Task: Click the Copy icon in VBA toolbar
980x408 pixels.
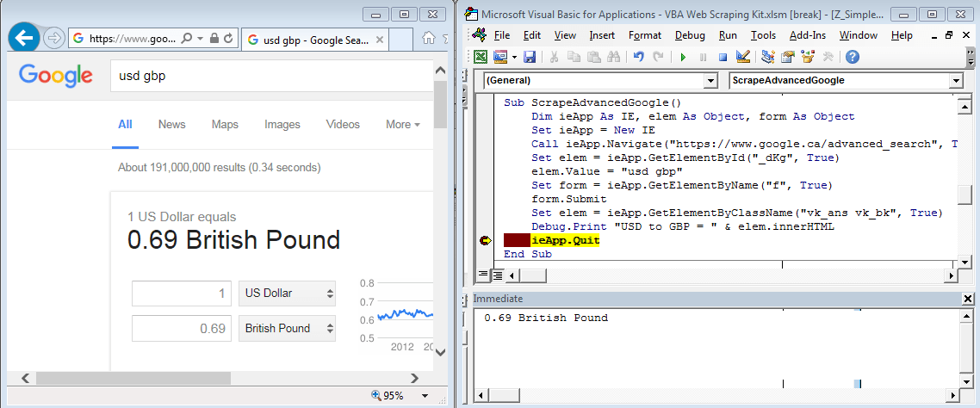Action: [x=574, y=57]
